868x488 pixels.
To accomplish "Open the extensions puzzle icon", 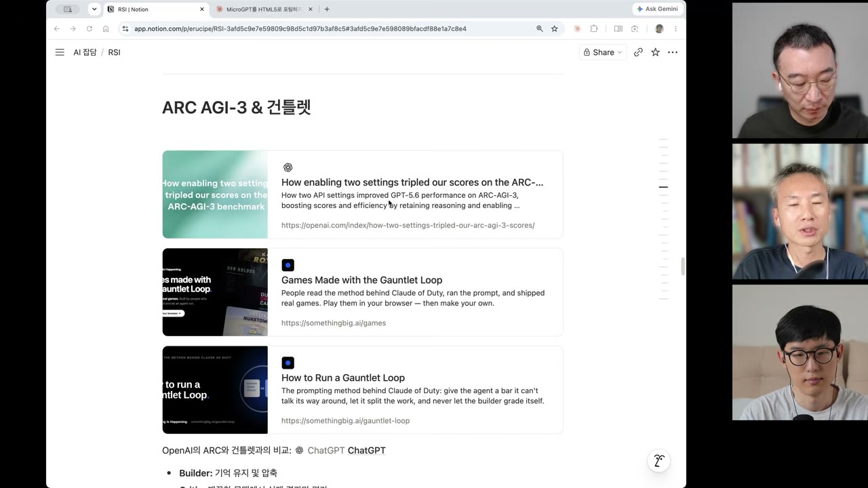I will pos(594,28).
